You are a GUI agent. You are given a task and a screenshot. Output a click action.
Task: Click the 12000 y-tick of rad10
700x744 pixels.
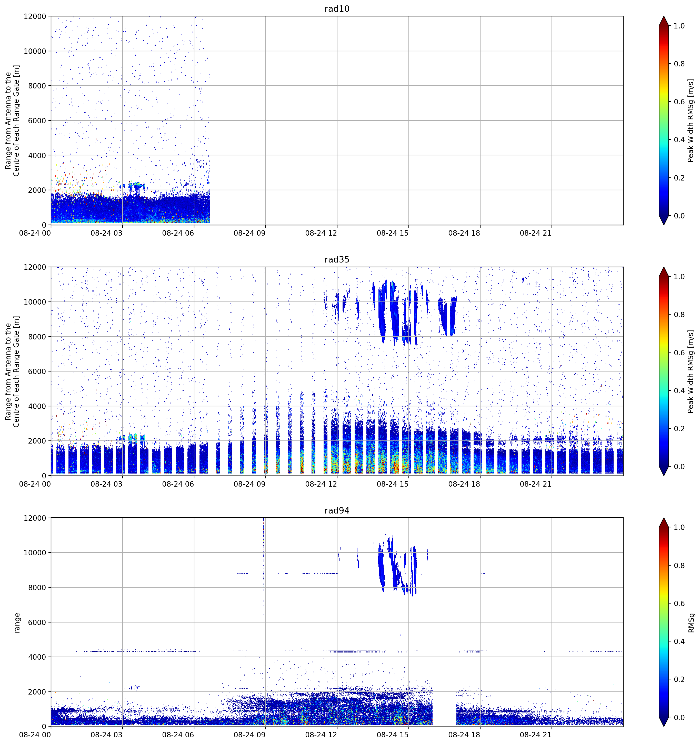pos(35,16)
